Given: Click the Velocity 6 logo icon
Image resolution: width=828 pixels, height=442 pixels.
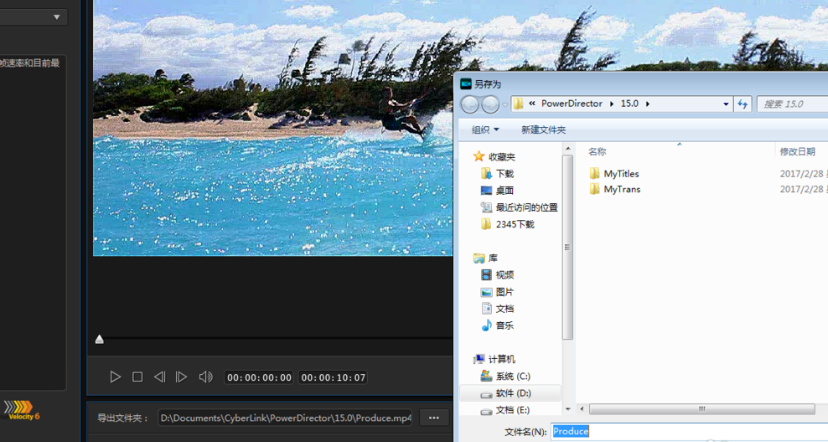Looking at the screenshot, I should (x=21, y=409).
